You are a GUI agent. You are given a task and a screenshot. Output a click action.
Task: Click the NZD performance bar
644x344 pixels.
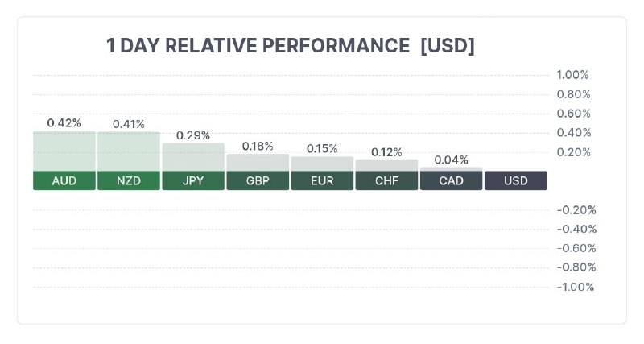pyautogui.click(x=129, y=151)
